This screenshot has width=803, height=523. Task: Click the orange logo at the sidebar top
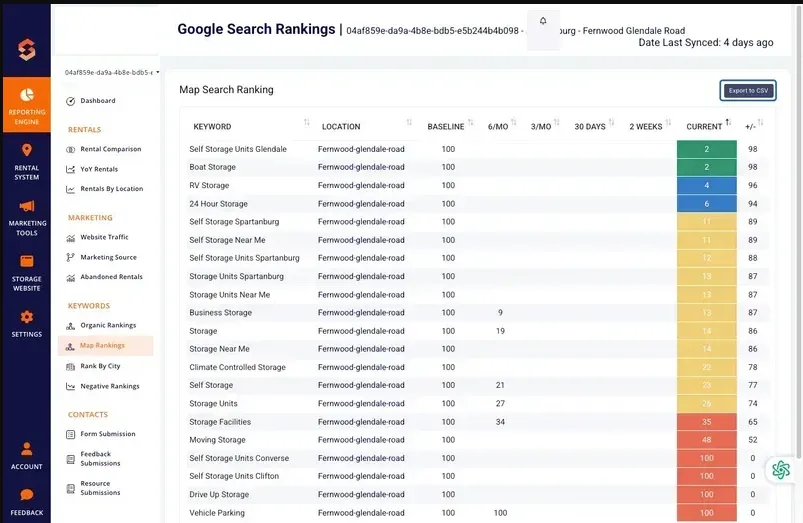tap(27, 50)
